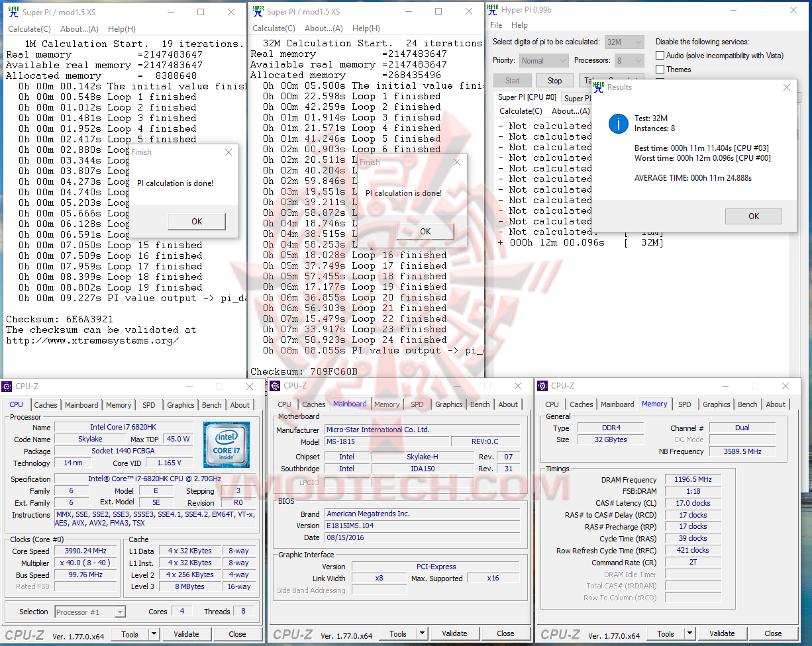Viewport: 812px width, 646px height.
Task: Close the 1M Finish dialog with X
Action: point(228,152)
